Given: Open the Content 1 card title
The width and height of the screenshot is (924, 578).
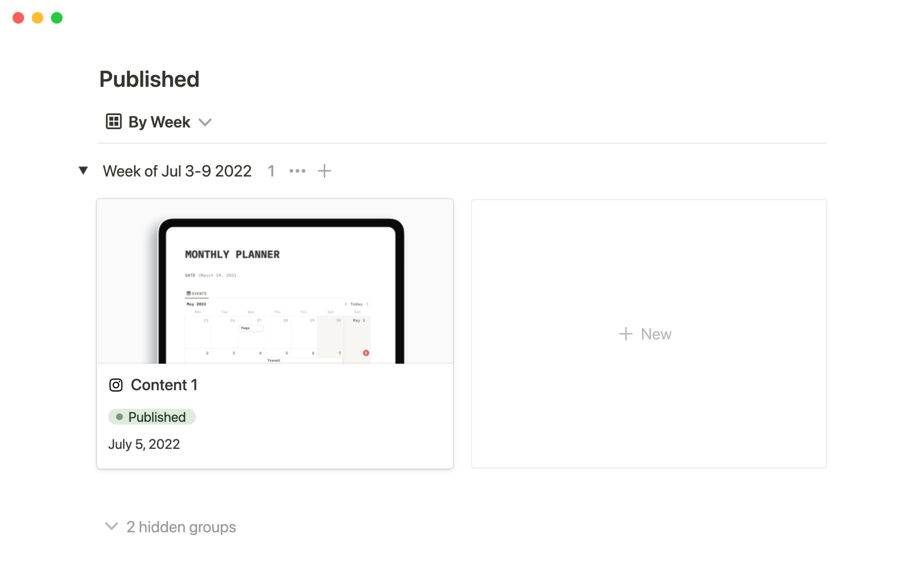Looking at the screenshot, I should (164, 385).
